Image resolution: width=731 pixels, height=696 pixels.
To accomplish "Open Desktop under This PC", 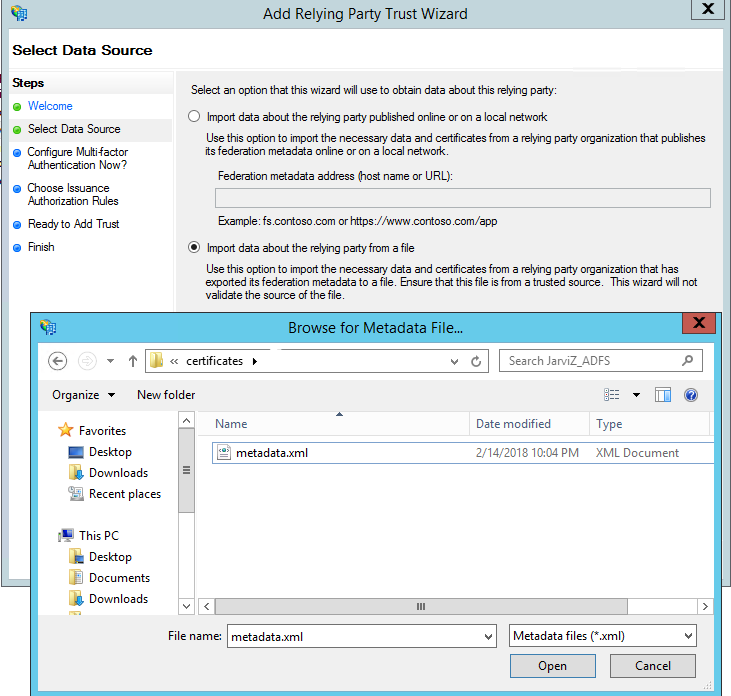I will tap(110, 557).
